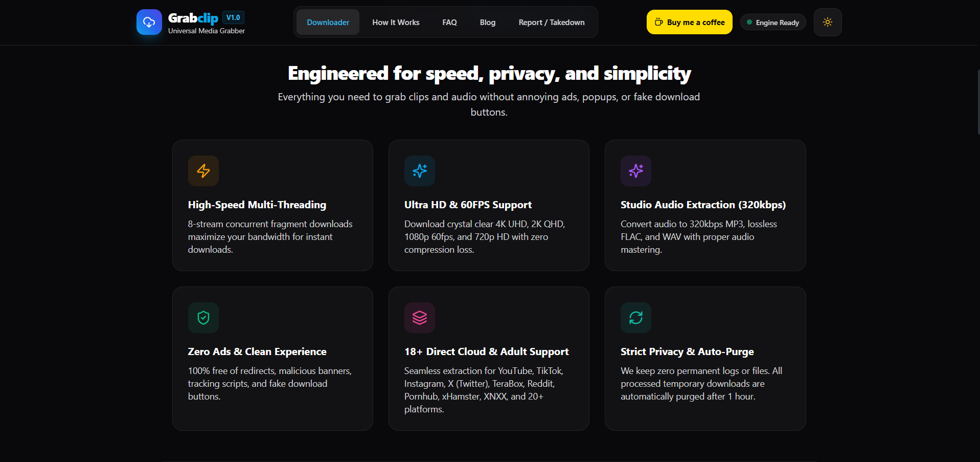Image resolution: width=980 pixels, height=462 pixels.
Task: Click the pink layers Direct Cloud icon
Action: 420,318
